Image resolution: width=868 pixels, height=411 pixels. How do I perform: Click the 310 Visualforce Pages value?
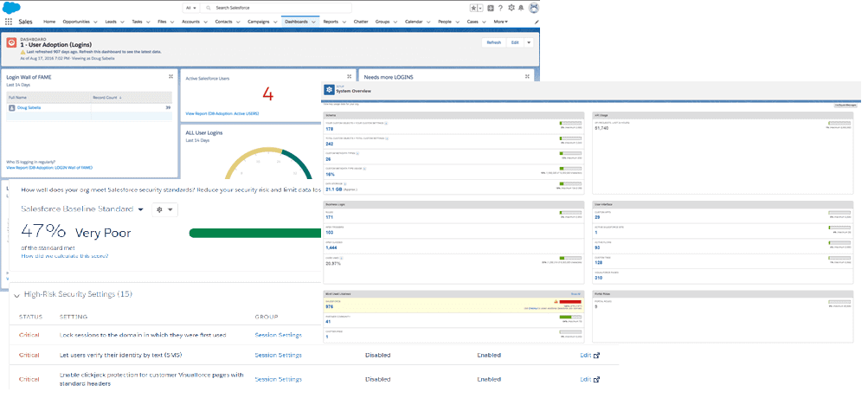tap(598, 278)
